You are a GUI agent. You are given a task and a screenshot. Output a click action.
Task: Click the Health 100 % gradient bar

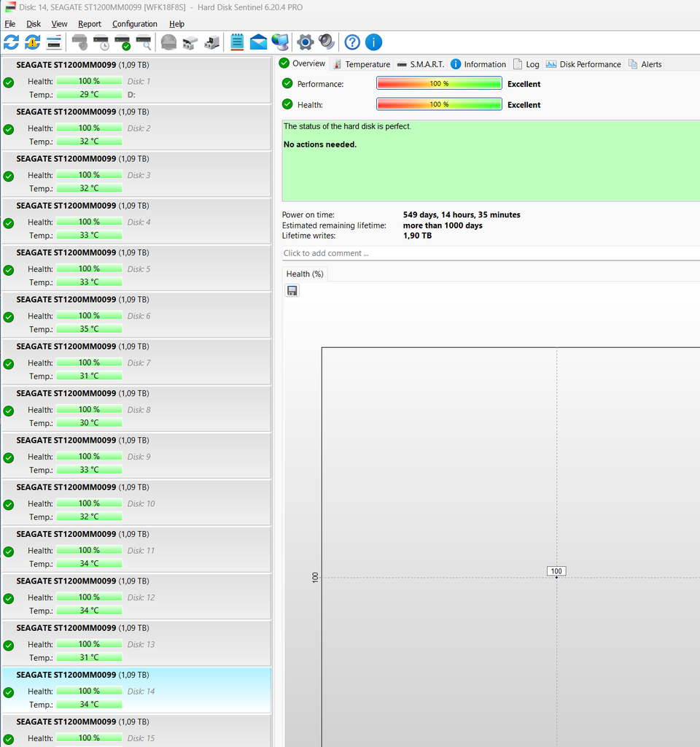(439, 104)
